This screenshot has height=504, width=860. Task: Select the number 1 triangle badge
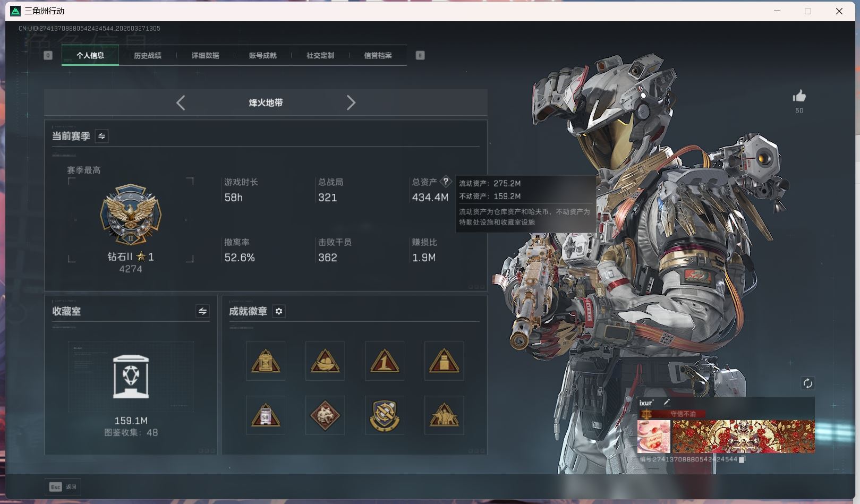(x=385, y=361)
